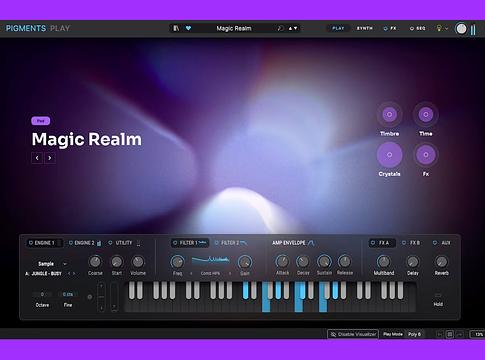Click the Multiband FX knob
The image size is (485, 360).
pos(384,262)
